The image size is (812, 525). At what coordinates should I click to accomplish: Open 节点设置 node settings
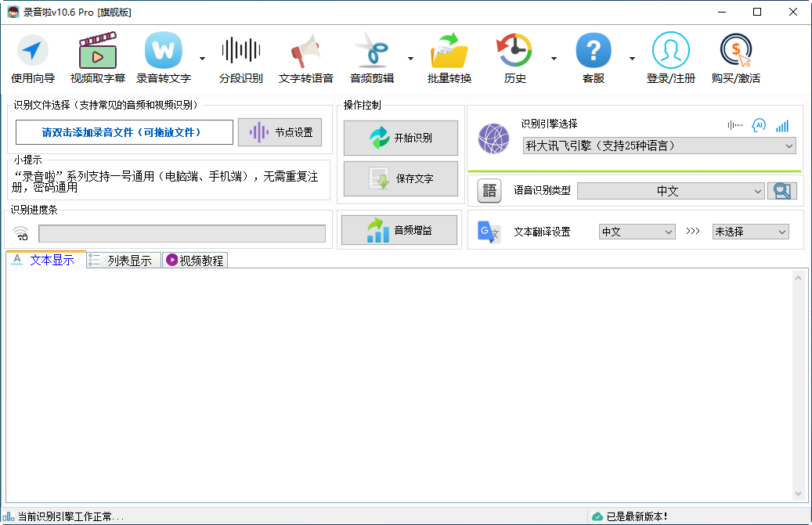(x=280, y=132)
